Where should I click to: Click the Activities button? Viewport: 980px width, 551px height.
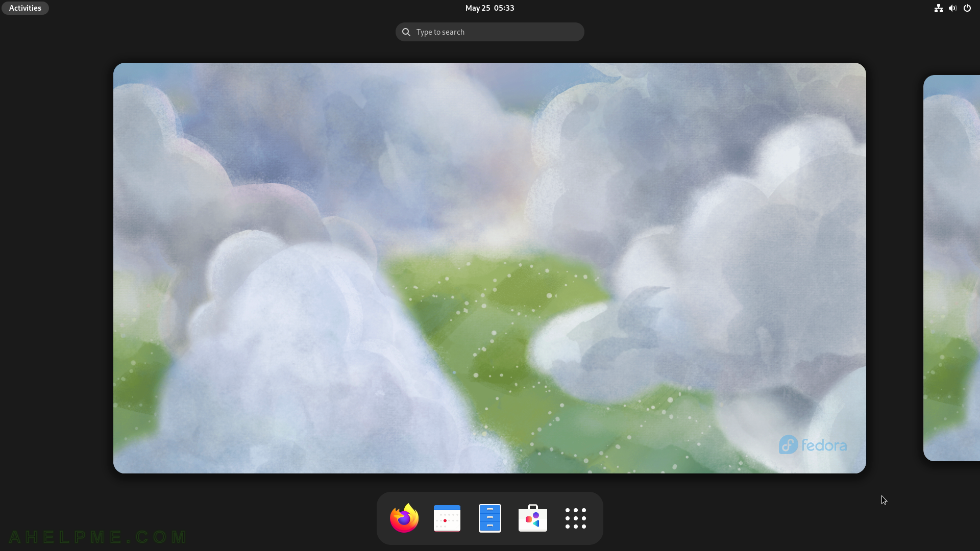(x=25, y=8)
